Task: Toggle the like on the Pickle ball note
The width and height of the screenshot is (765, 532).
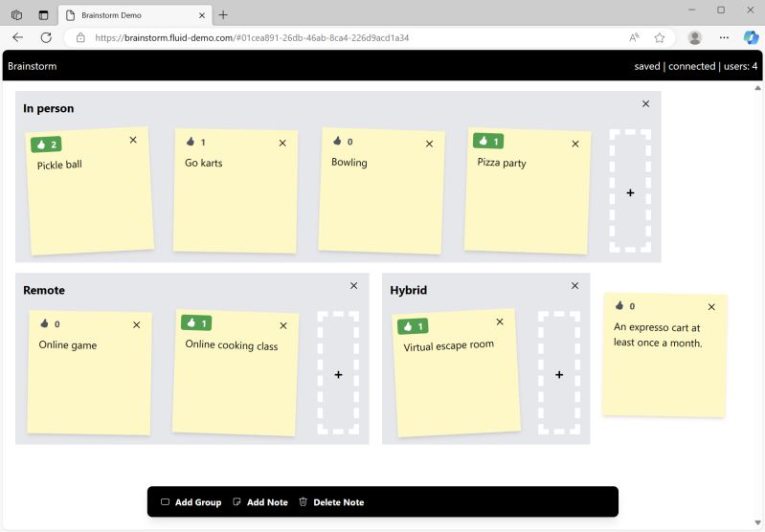Action: 46,144
